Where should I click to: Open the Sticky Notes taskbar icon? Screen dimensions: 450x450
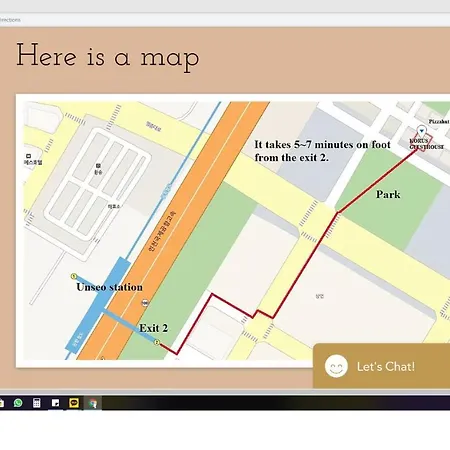(x=55, y=403)
